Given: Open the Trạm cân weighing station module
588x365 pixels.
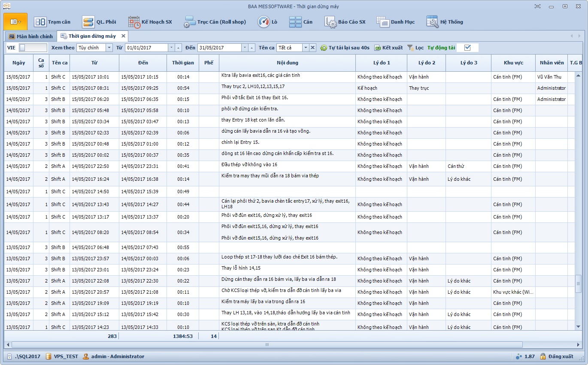Looking at the screenshot, I should [x=52, y=22].
